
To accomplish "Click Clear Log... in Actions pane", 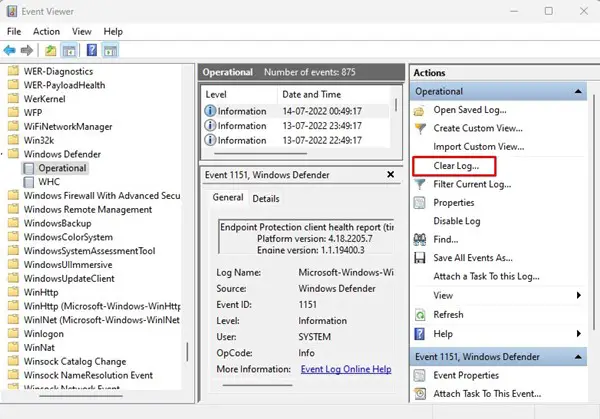I will (456, 166).
